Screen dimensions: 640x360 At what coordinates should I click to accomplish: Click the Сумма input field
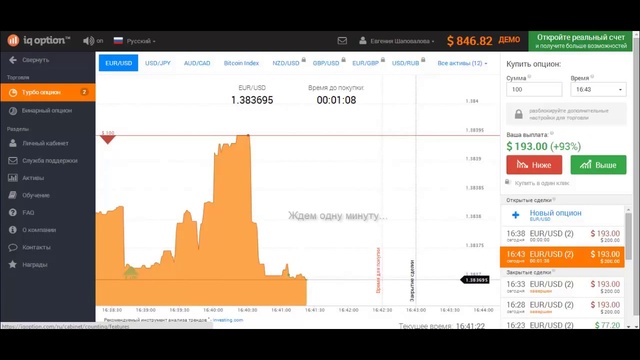tap(534, 89)
